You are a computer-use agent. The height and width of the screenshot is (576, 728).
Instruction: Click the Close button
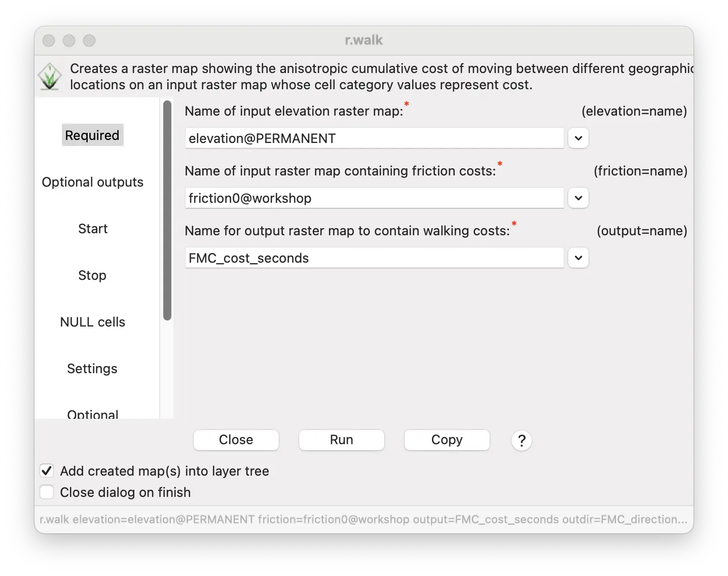236,440
